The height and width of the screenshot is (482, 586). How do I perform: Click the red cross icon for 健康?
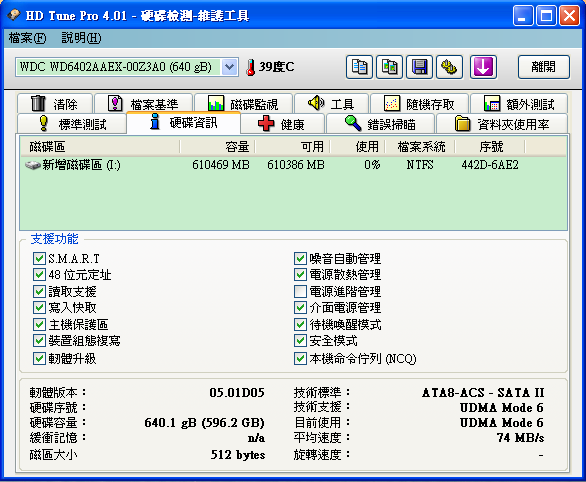[x=266, y=124]
